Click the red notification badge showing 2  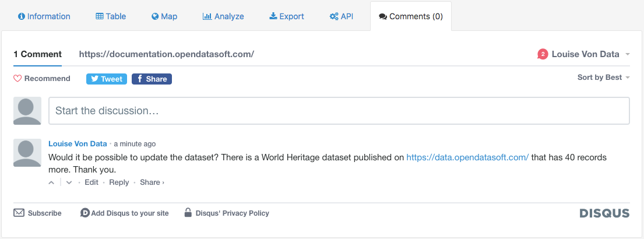coord(543,54)
